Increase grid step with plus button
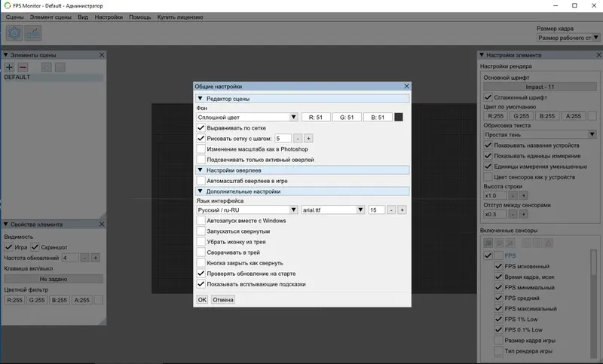 pos(308,139)
